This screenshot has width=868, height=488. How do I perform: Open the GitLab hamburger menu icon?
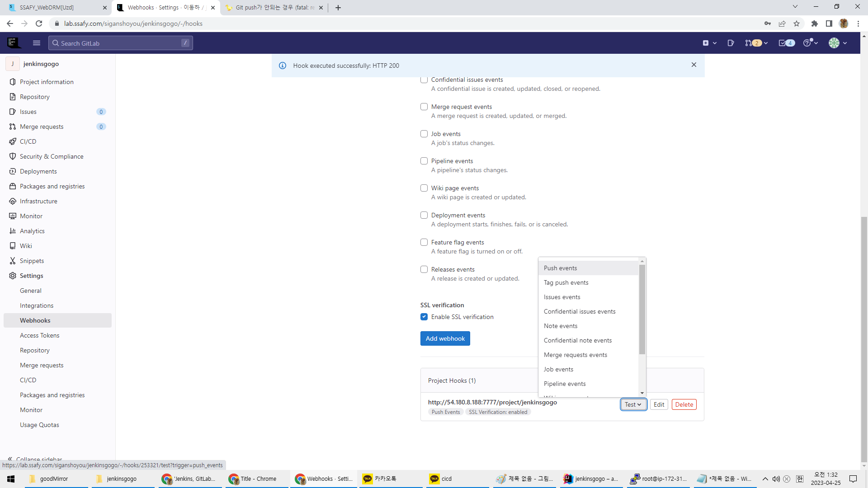(37, 43)
